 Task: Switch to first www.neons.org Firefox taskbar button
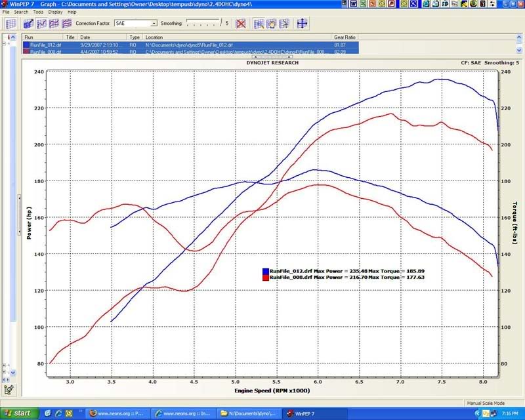tap(117, 413)
